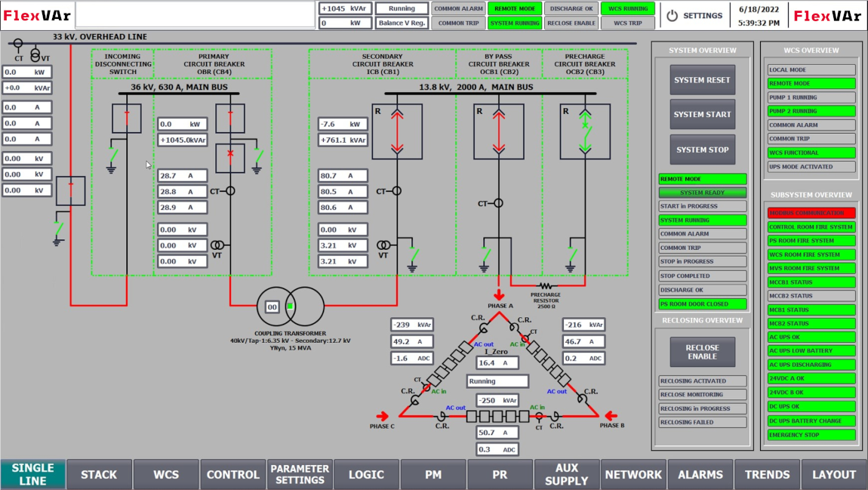
Task: Click the Reclose Enable button
Action: (702, 352)
